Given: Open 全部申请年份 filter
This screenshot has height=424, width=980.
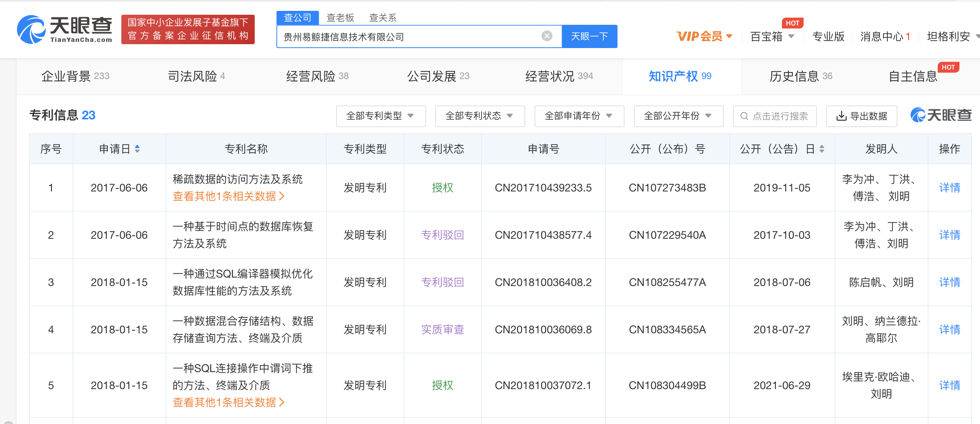Looking at the screenshot, I should point(579,116).
